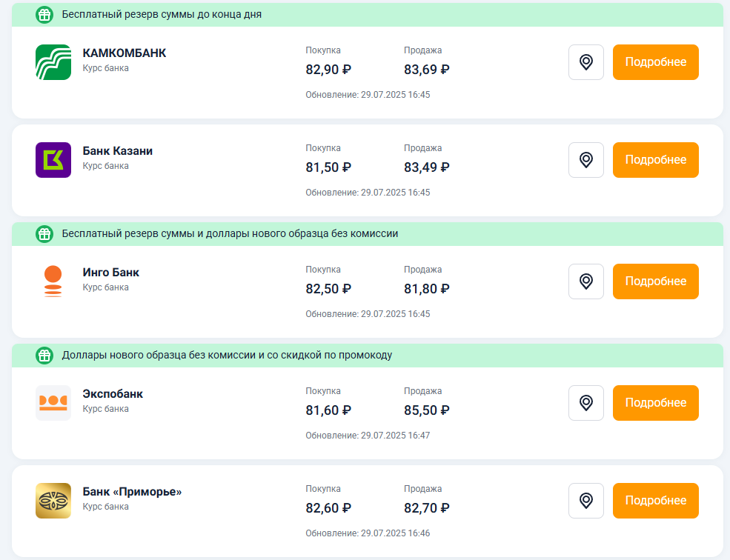View details via Подробнее for Экспобанк

pos(655,403)
